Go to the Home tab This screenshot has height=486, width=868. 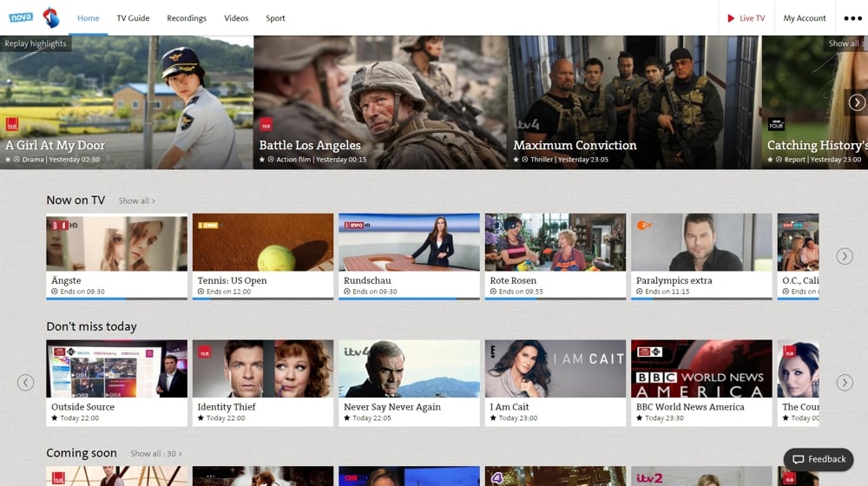[x=88, y=18]
